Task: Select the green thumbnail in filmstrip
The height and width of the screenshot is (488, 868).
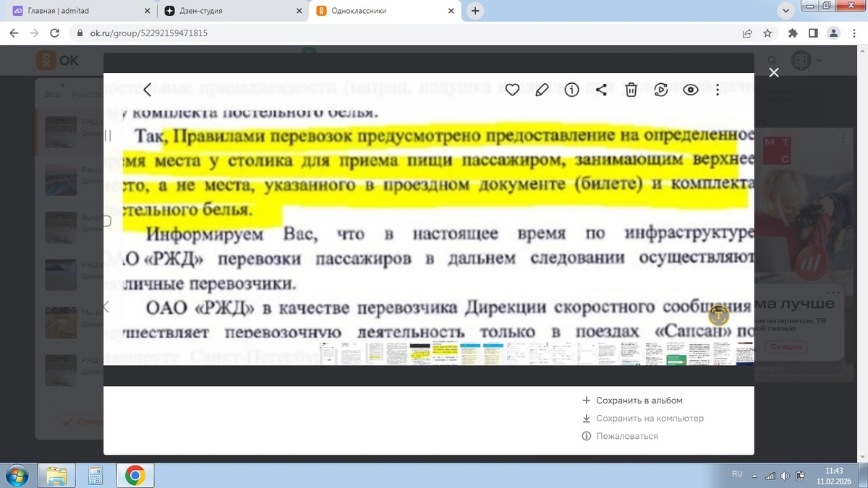Action: pyautogui.click(x=677, y=353)
